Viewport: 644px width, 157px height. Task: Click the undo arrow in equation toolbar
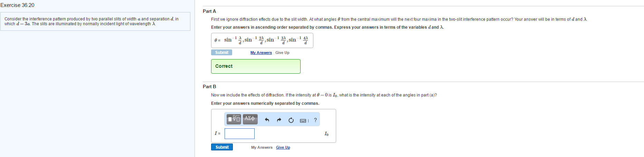pos(267,120)
